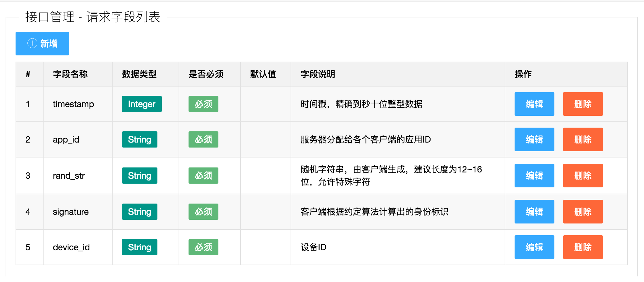The height and width of the screenshot is (282, 644).
Task: Edit the signature field
Action: [x=534, y=211]
